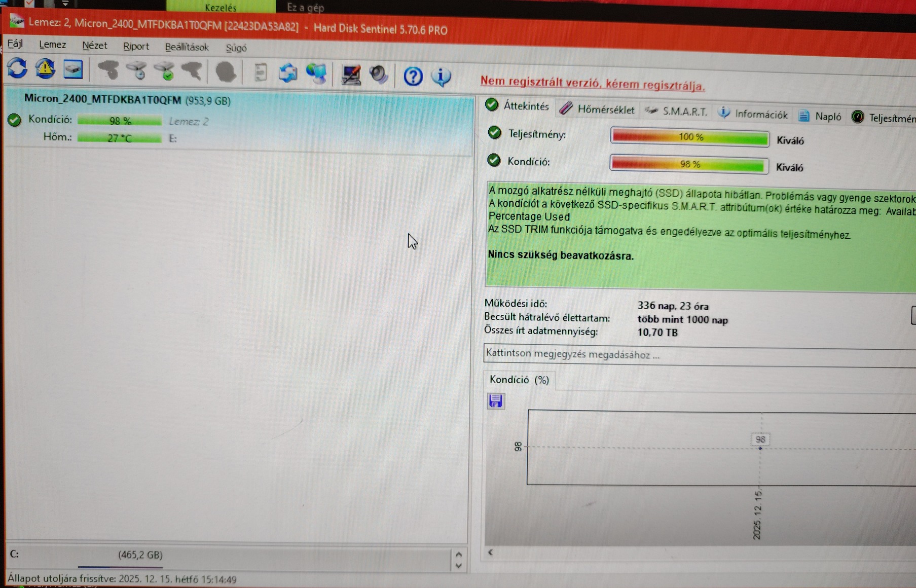Click the blue refresh arrows toolbar icon

18,68
